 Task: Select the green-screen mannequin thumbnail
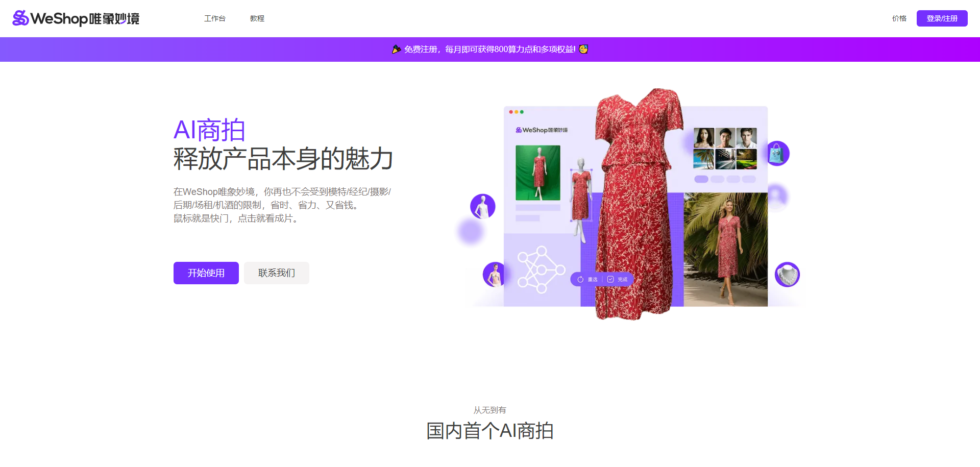click(x=537, y=173)
